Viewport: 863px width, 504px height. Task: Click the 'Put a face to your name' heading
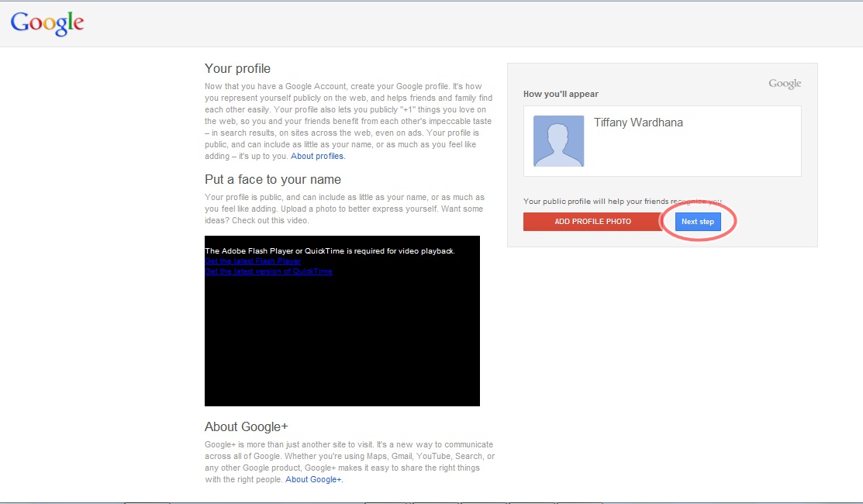click(x=273, y=180)
